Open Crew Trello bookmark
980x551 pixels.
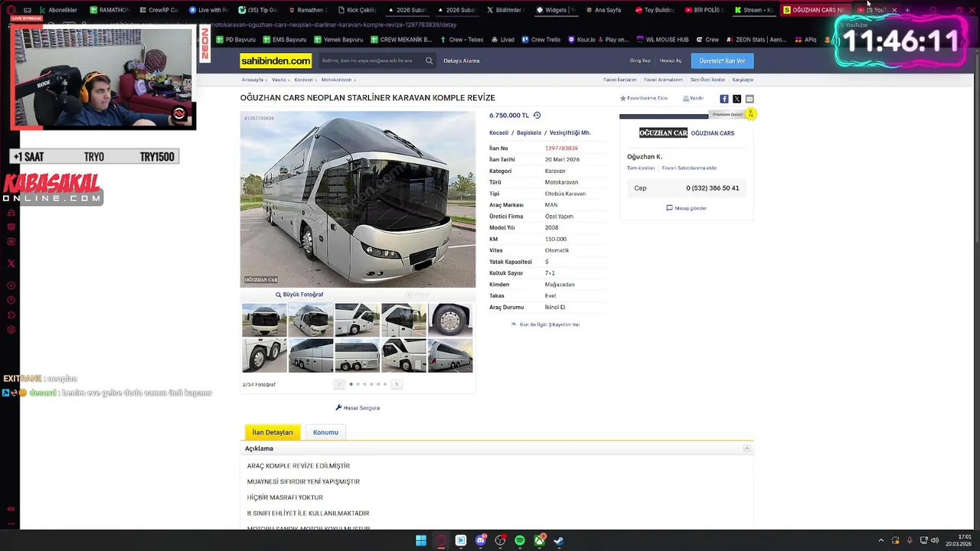pos(541,39)
